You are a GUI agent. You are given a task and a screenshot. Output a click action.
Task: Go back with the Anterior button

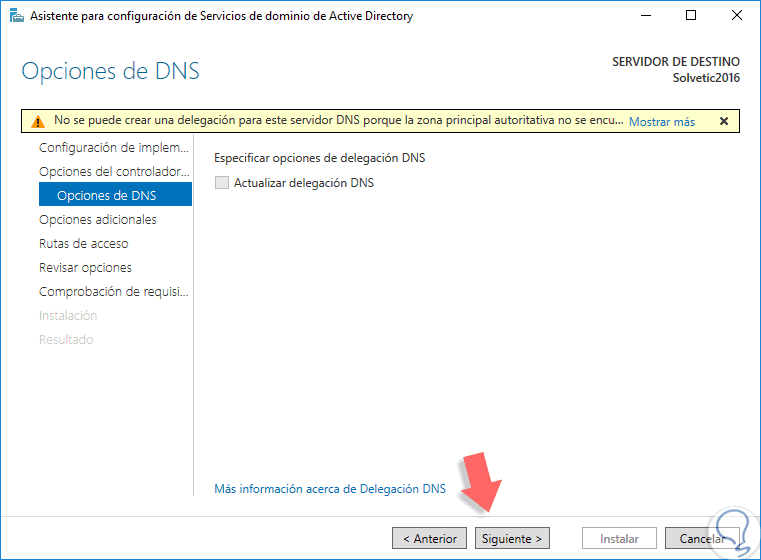tap(430, 538)
